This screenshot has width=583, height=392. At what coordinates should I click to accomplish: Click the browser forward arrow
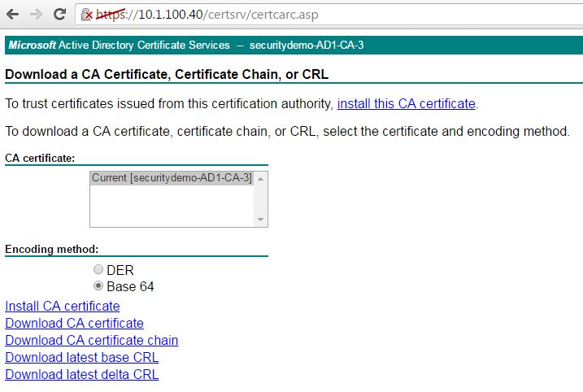(36, 15)
